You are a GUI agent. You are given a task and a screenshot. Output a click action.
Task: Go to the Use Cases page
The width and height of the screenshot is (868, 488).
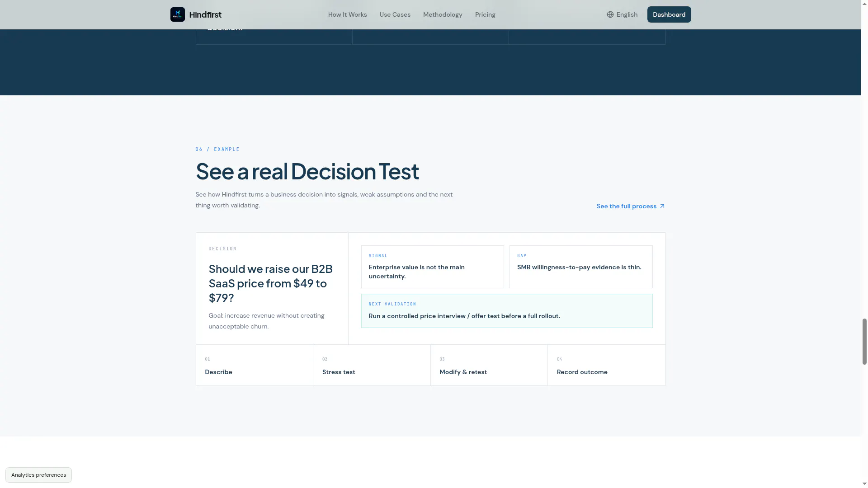395,14
